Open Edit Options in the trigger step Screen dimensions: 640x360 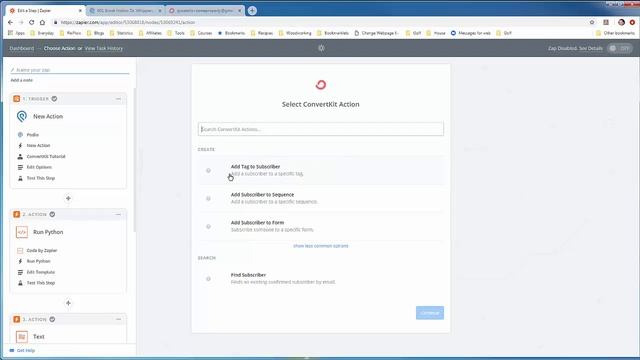click(x=39, y=167)
